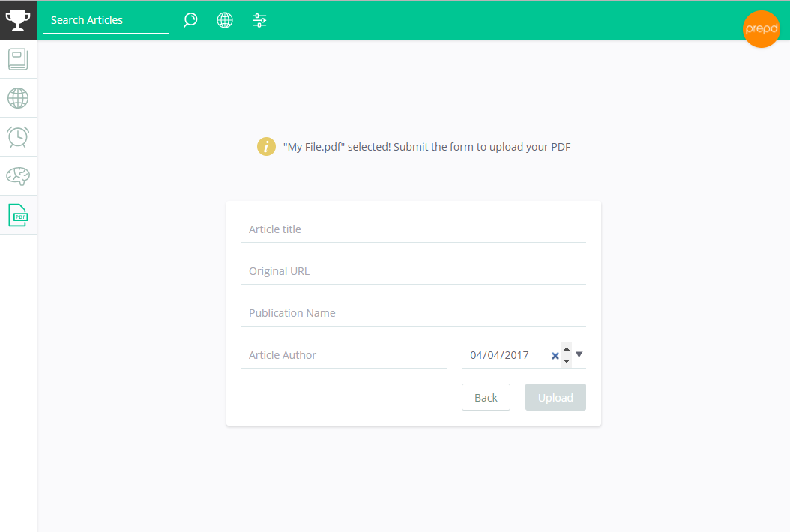Click the trophy icon in top-left corner

point(18,20)
